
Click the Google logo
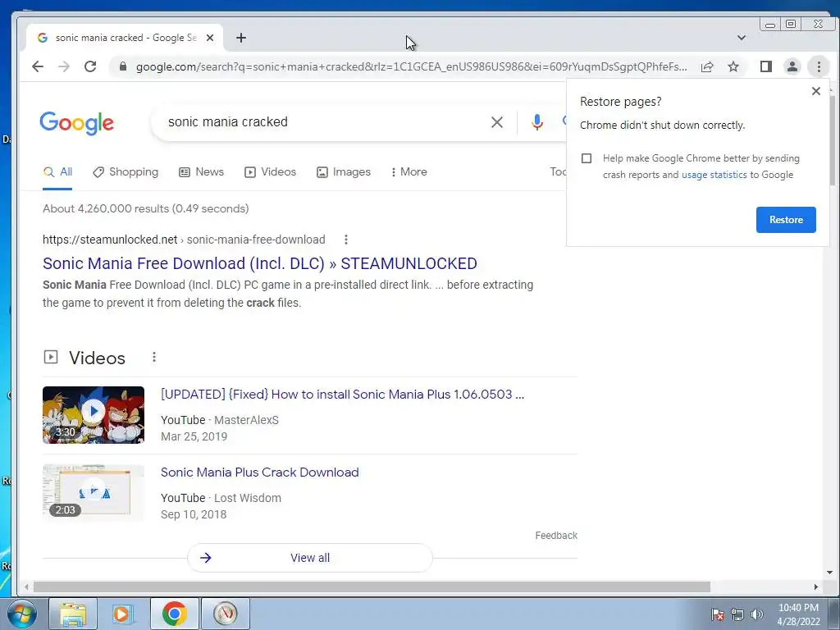coord(76,123)
